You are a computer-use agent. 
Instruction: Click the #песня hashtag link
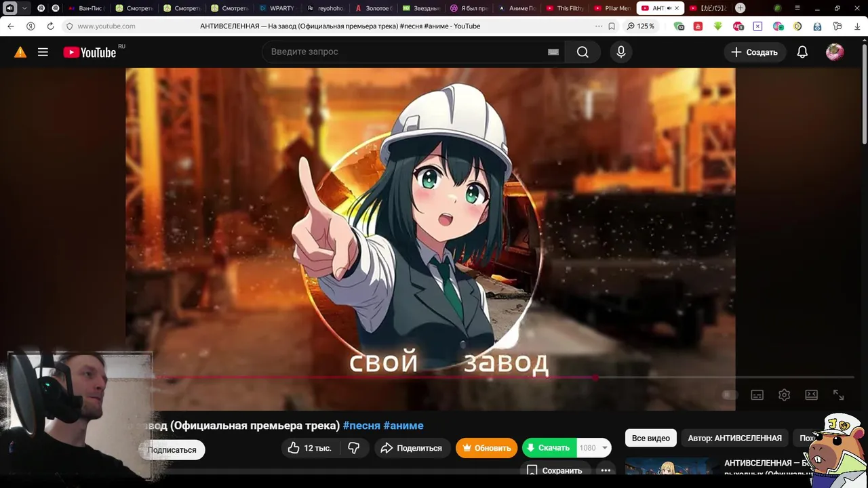[361, 426]
